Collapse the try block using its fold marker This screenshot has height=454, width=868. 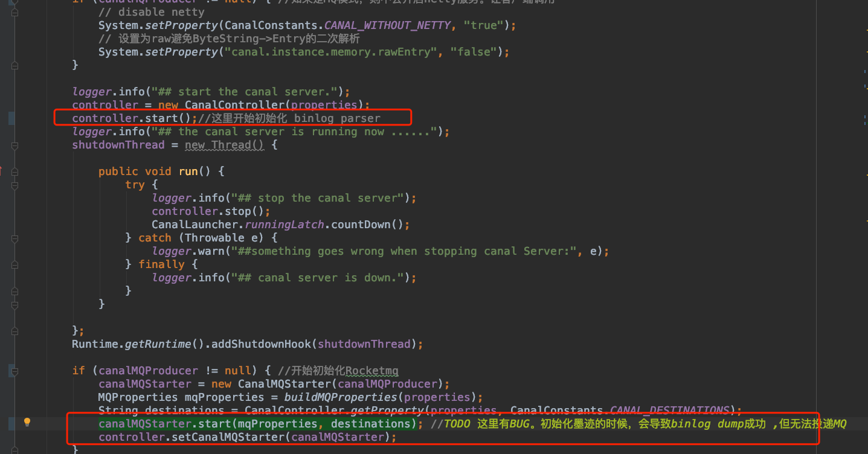14,185
